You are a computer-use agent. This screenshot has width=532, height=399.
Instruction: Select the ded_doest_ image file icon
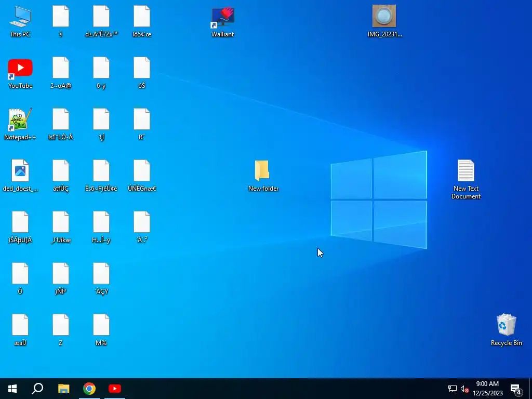20,176
